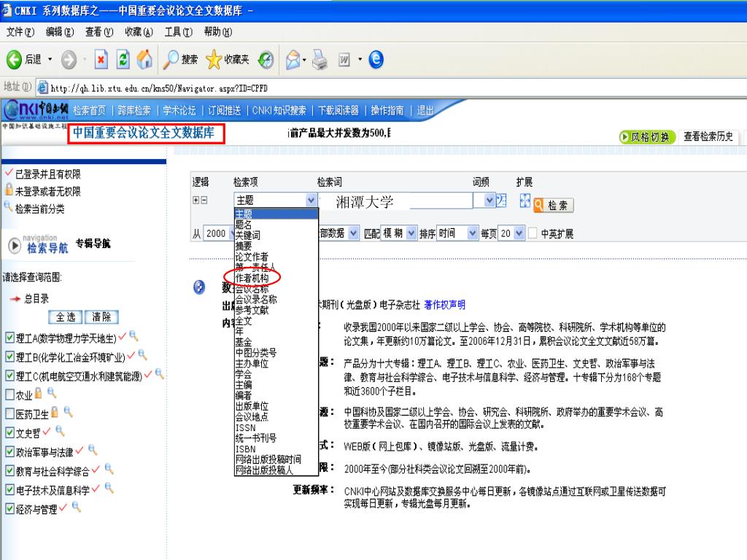Click the browser address bar URL
The image size is (747, 560).
(x=159, y=88)
